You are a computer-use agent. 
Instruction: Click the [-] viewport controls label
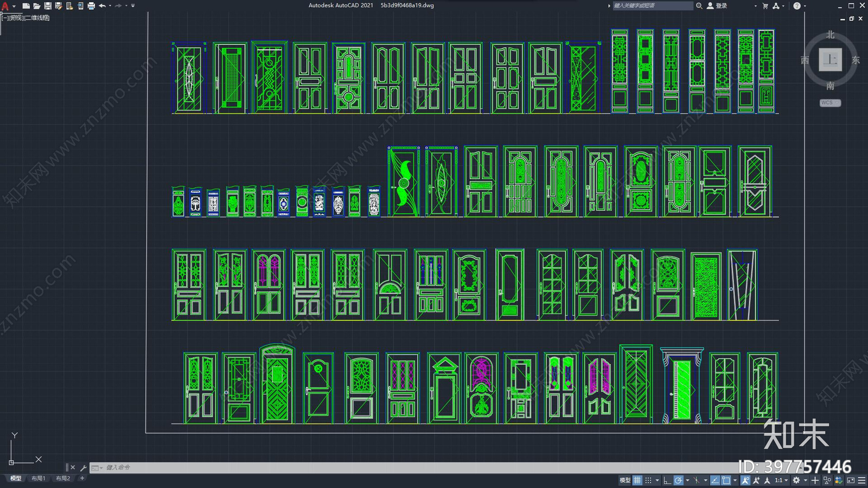click(5, 18)
